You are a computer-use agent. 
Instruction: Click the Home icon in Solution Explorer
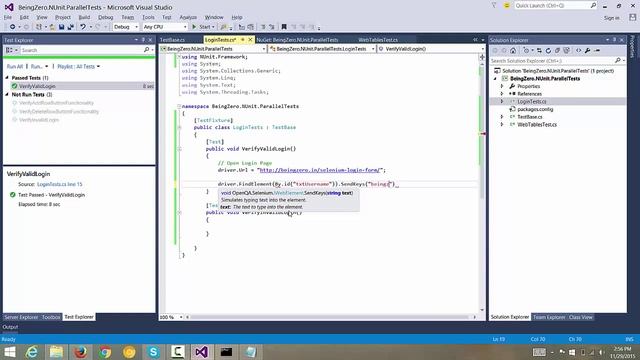pyautogui.click(x=513, y=51)
